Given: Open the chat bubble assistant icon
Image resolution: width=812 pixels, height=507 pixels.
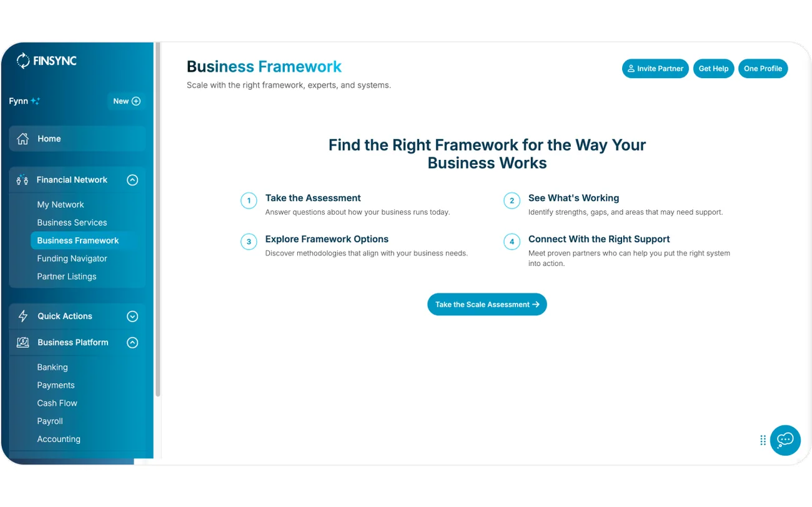Looking at the screenshot, I should [x=785, y=440].
